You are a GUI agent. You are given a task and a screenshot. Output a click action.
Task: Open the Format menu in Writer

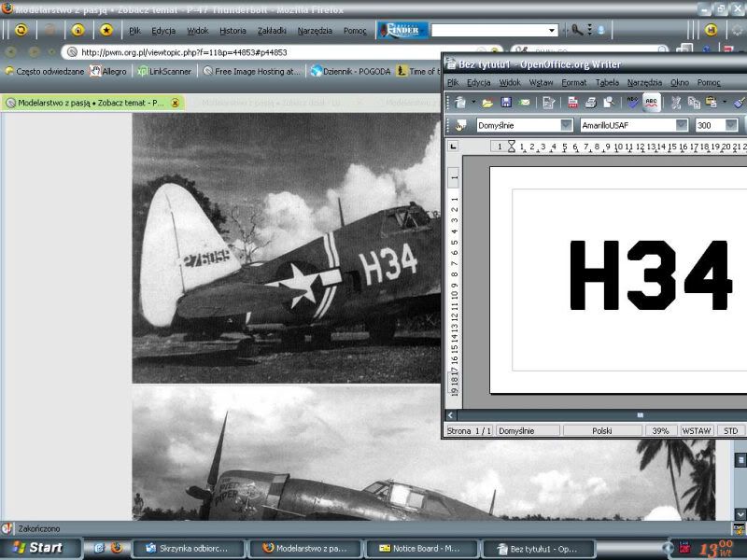click(573, 82)
